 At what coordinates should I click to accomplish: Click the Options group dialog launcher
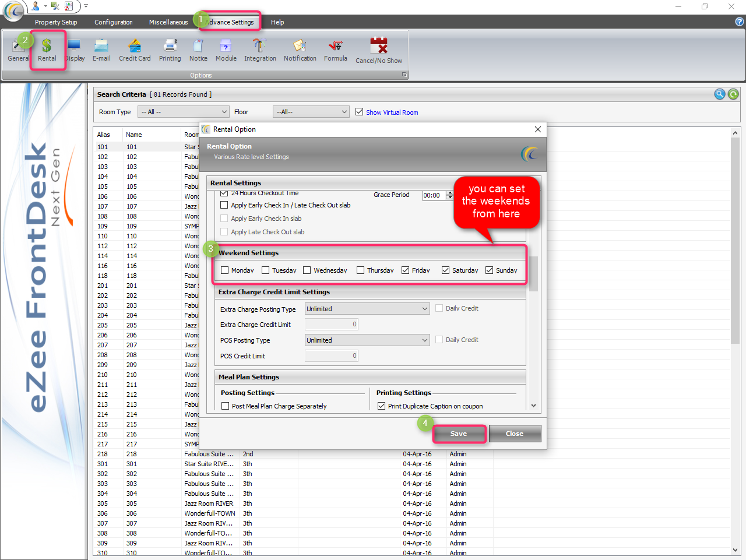(x=404, y=75)
